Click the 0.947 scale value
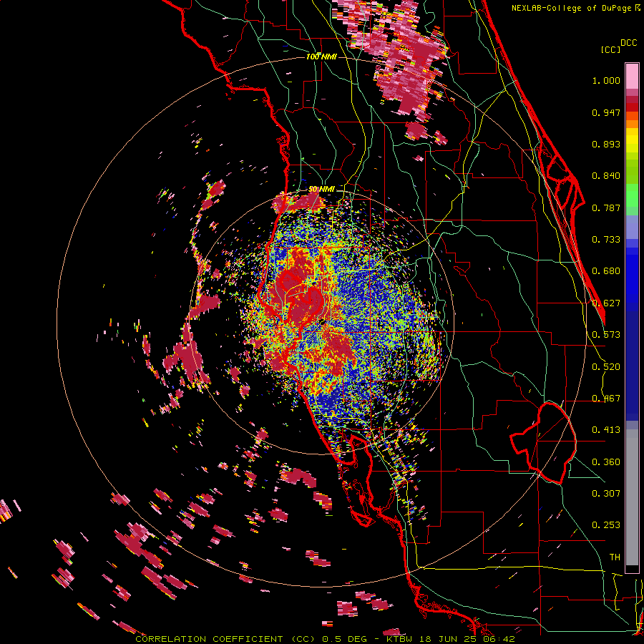Screen dimensions: 644x644 click(606, 112)
